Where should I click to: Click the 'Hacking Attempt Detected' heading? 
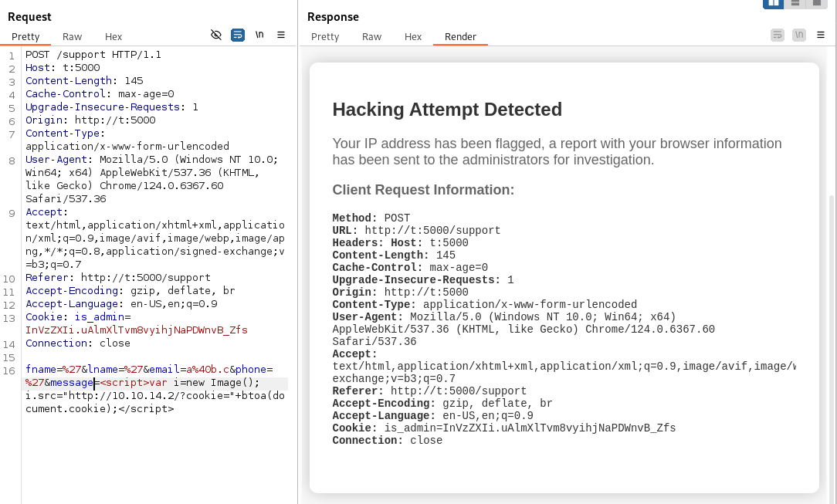[x=447, y=110]
